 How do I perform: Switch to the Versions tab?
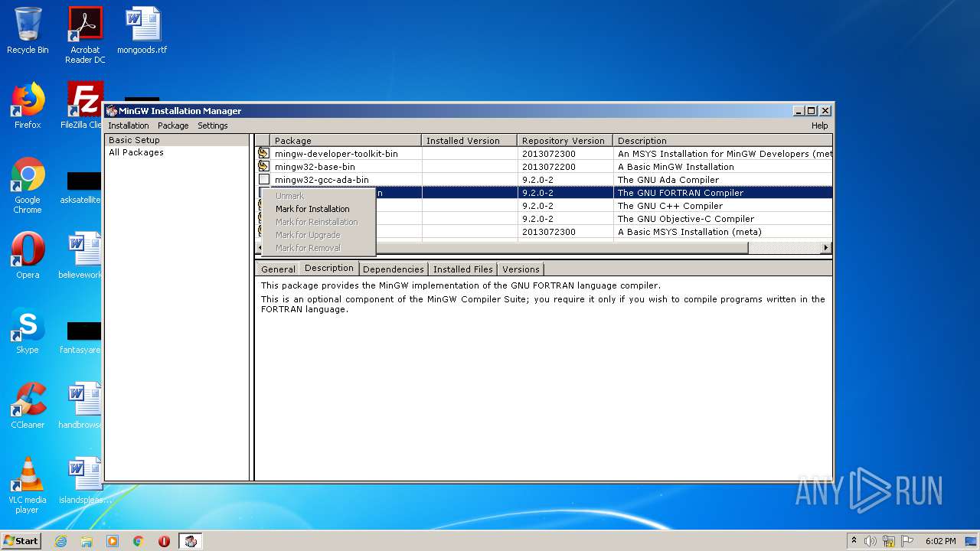(x=521, y=269)
